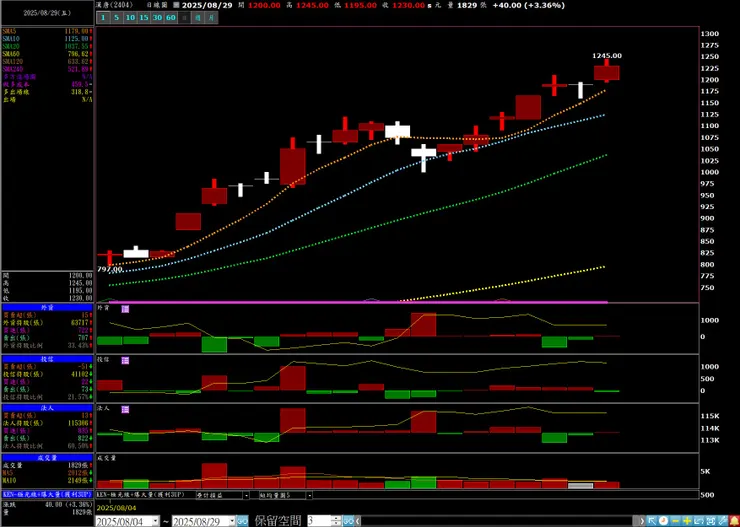
Task: Click the 外資持股(張) 63717 row
Action: click(x=47, y=323)
